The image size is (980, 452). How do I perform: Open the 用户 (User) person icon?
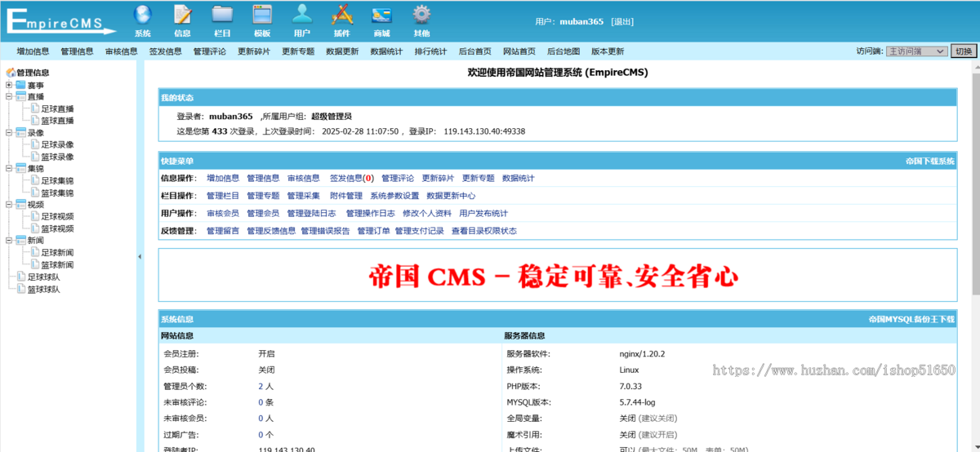coord(302,15)
